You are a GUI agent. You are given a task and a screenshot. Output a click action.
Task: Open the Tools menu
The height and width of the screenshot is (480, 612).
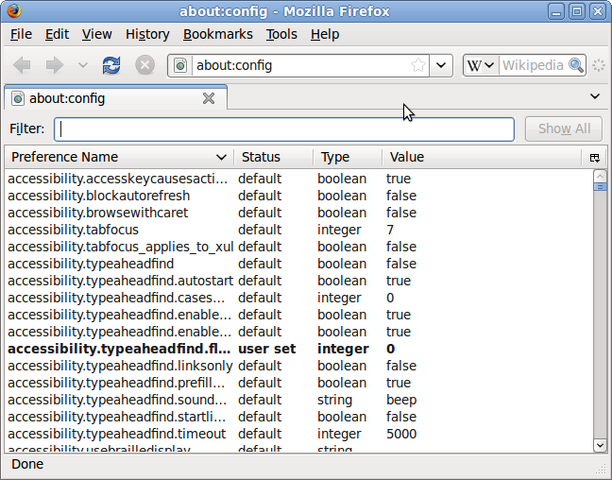pos(281,34)
